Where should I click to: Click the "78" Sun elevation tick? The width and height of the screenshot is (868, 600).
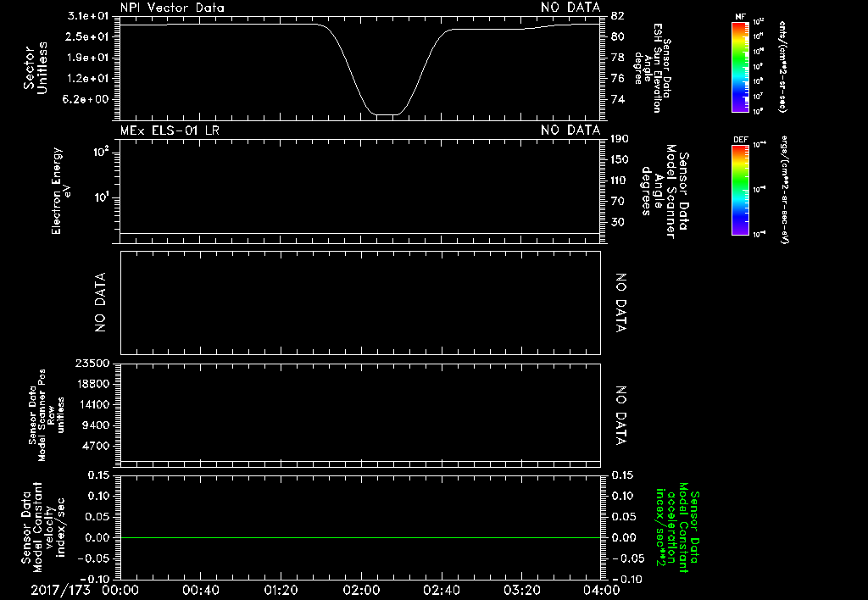(618, 58)
